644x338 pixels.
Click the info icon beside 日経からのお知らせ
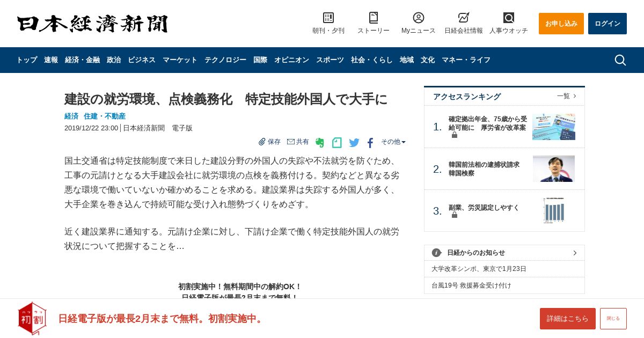pos(436,253)
